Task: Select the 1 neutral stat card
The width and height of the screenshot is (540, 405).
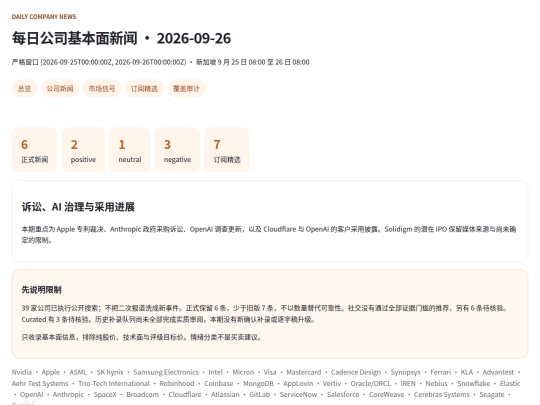Action: pyautogui.click(x=130, y=149)
